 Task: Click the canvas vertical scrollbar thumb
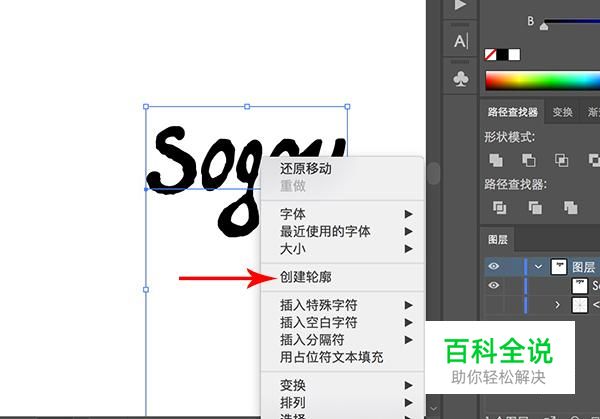click(434, 174)
